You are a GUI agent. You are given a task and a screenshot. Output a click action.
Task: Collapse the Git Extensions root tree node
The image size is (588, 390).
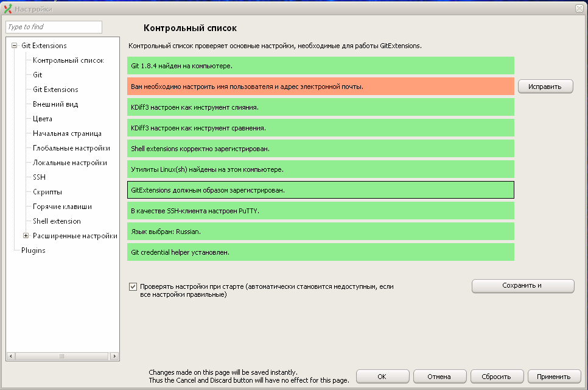coord(14,46)
